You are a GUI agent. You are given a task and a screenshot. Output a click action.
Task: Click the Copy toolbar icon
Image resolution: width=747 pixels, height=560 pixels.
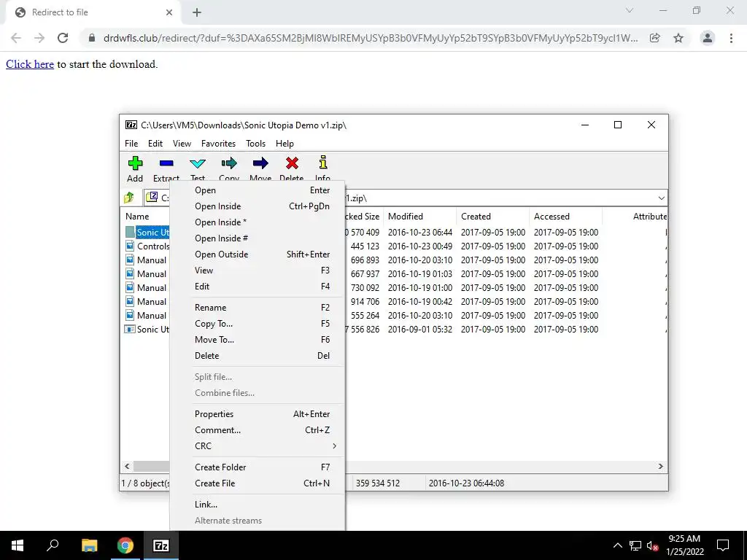point(229,163)
